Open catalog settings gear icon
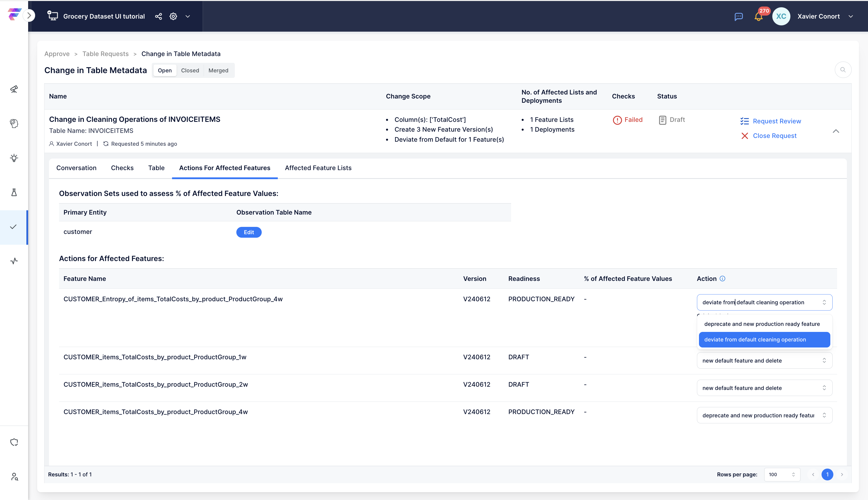 (x=173, y=16)
